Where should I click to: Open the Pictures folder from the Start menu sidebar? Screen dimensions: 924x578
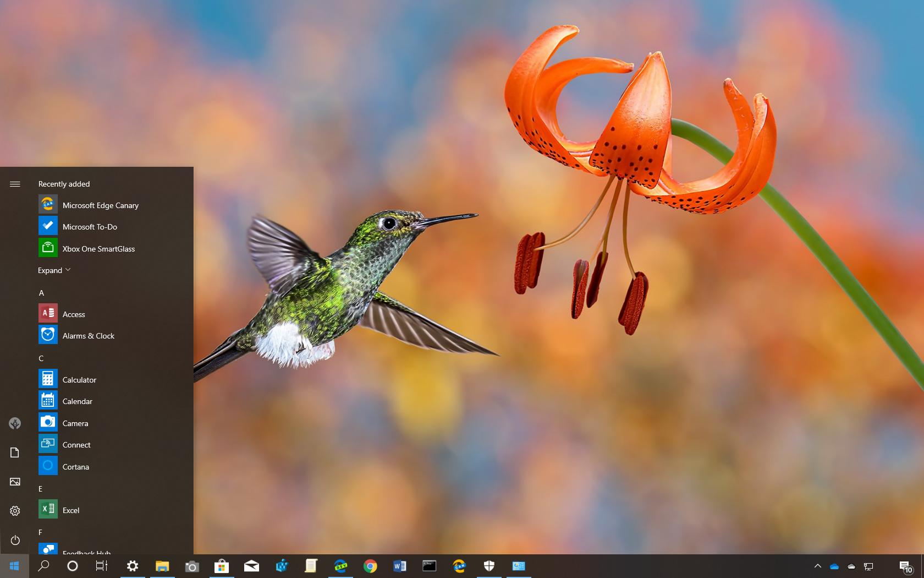coord(14,481)
